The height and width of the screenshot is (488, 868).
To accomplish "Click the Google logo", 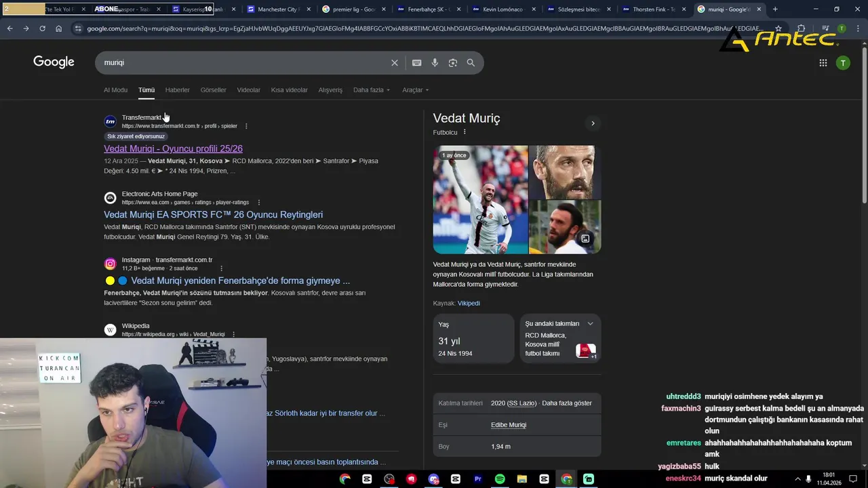I will click(54, 62).
